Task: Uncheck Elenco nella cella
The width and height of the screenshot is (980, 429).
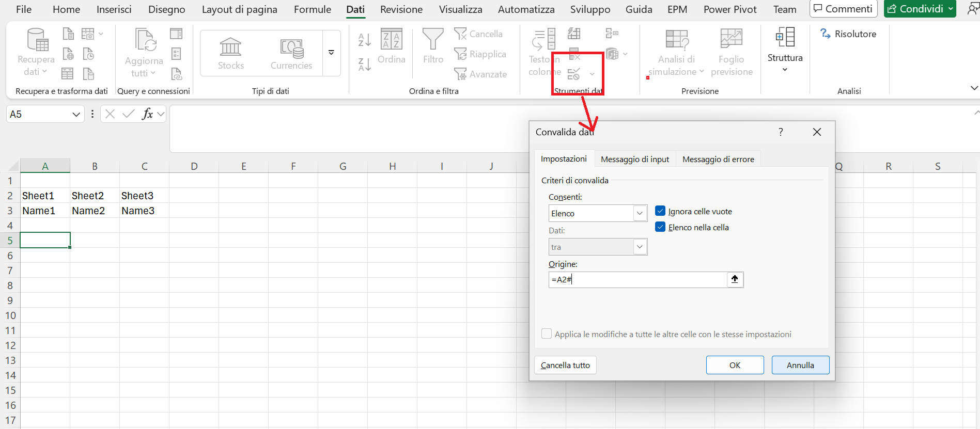Action: point(660,227)
